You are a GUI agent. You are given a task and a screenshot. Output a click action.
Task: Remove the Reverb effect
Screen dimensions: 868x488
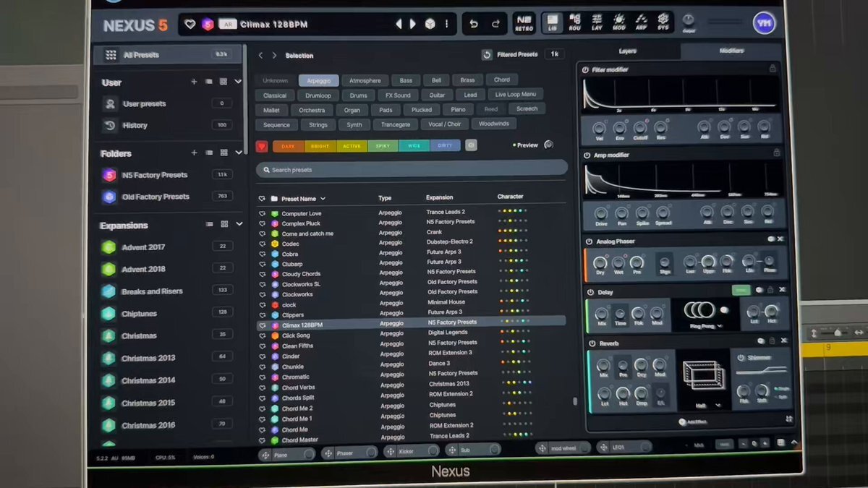coord(783,341)
